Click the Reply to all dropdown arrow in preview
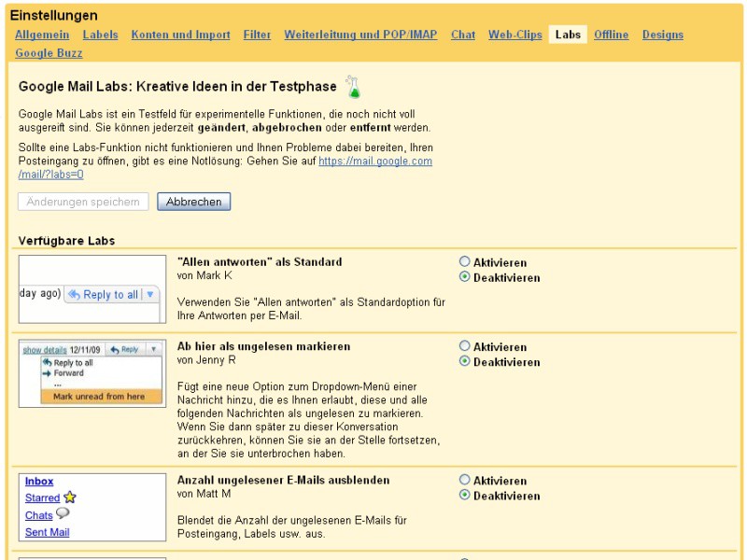 [150, 294]
